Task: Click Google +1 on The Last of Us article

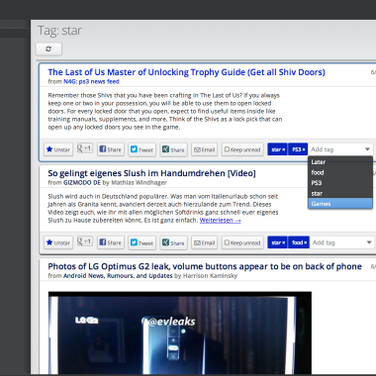Action: click(x=85, y=148)
